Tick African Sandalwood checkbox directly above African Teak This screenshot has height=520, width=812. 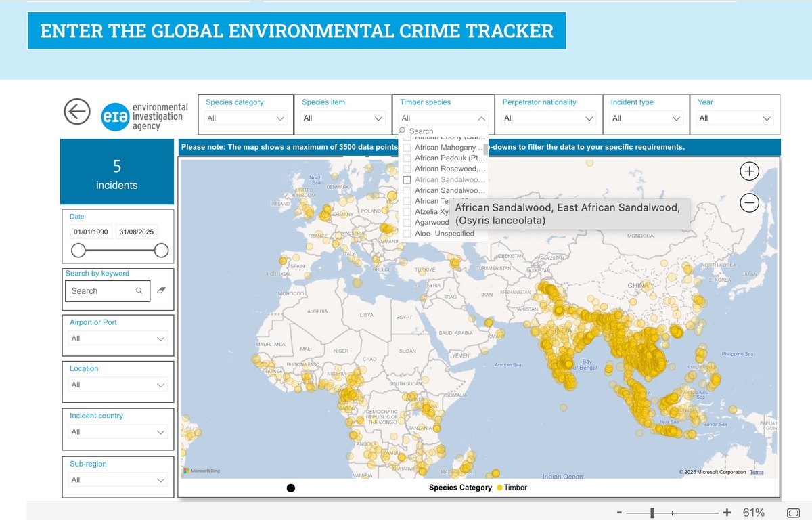[407, 190]
